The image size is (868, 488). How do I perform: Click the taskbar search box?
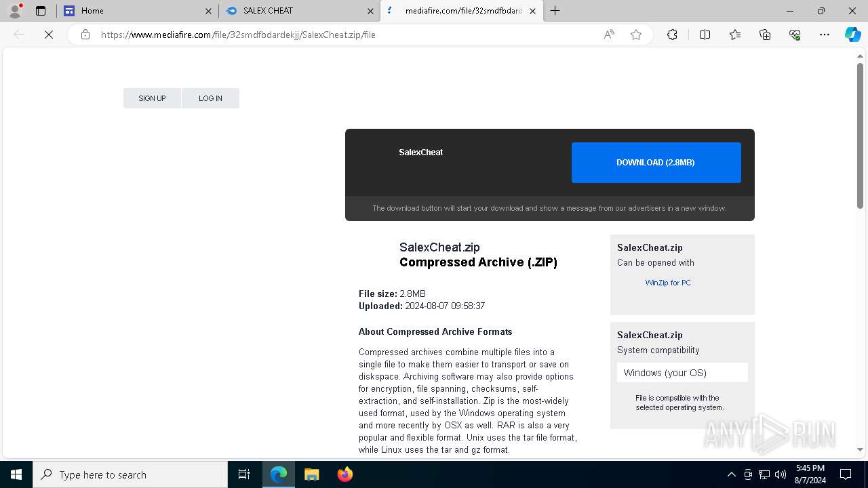tap(130, 474)
